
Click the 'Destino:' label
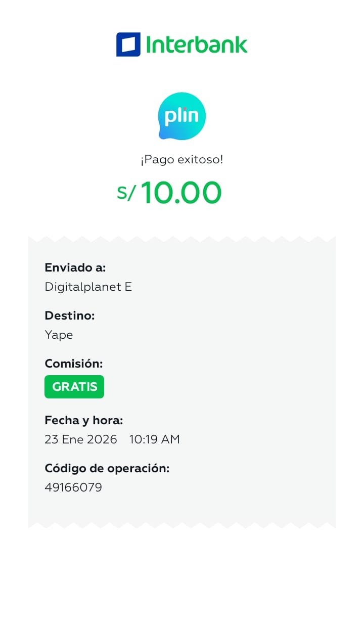point(70,316)
